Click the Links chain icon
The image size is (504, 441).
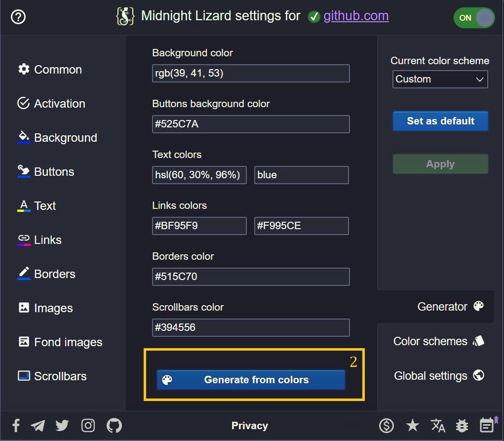click(24, 240)
